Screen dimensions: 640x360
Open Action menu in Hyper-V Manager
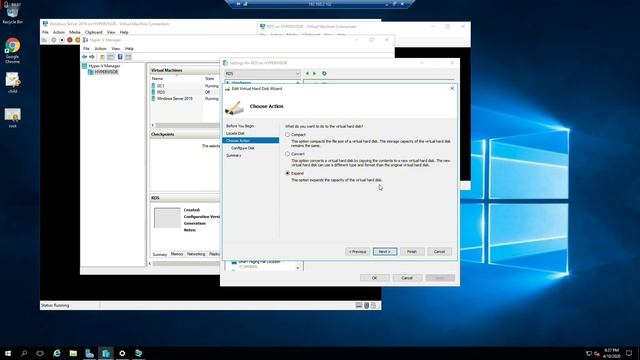tap(100, 48)
